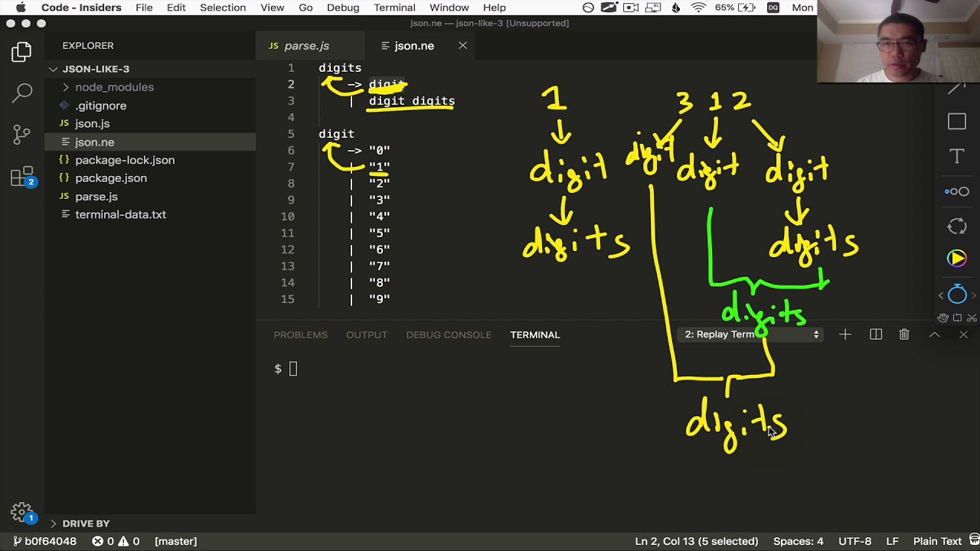
Task: Open .gitignore in the explorer
Action: [x=100, y=106]
